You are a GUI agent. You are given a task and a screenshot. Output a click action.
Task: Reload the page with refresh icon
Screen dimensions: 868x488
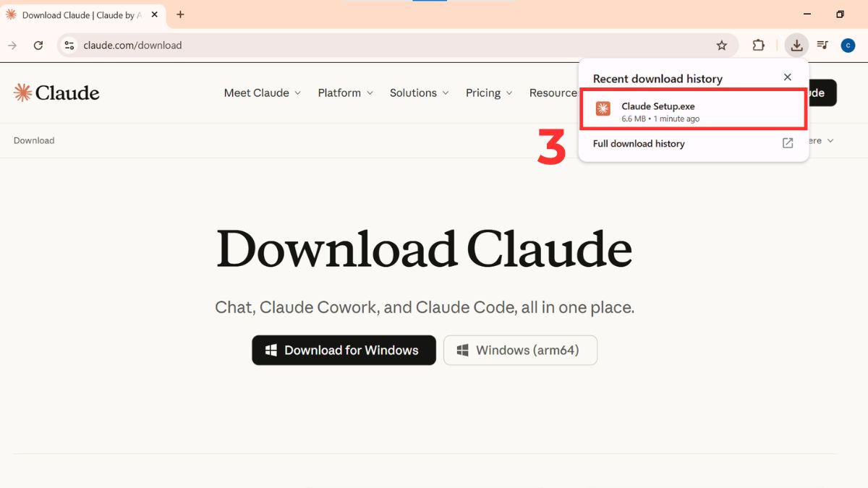[x=38, y=45]
